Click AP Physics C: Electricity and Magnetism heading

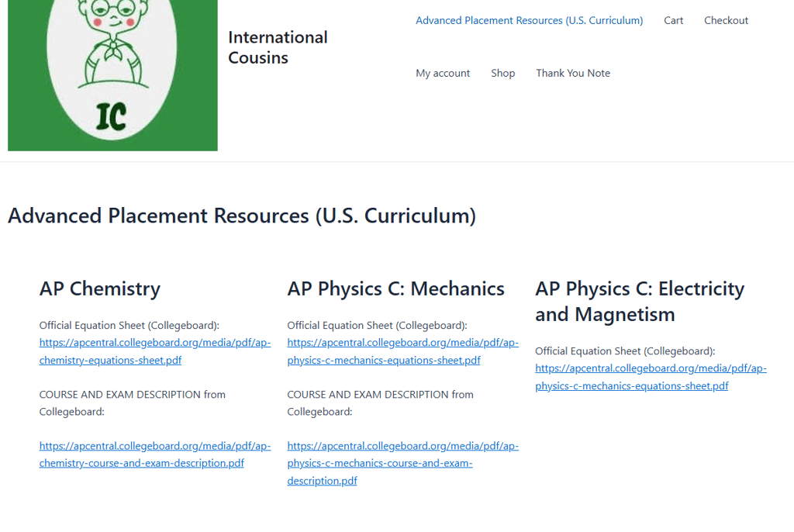pos(640,302)
